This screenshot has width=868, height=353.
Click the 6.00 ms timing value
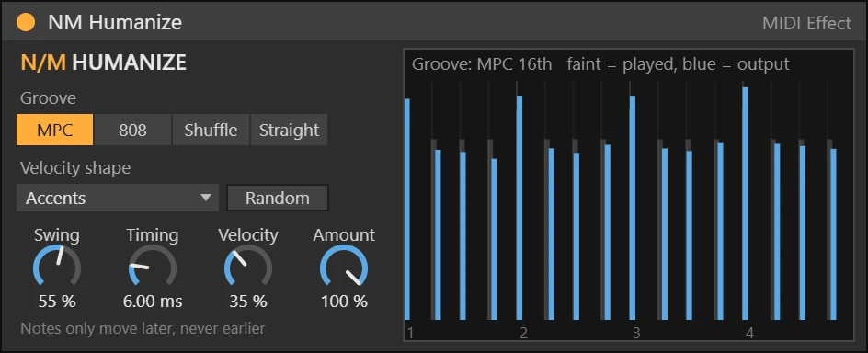point(153,302)
